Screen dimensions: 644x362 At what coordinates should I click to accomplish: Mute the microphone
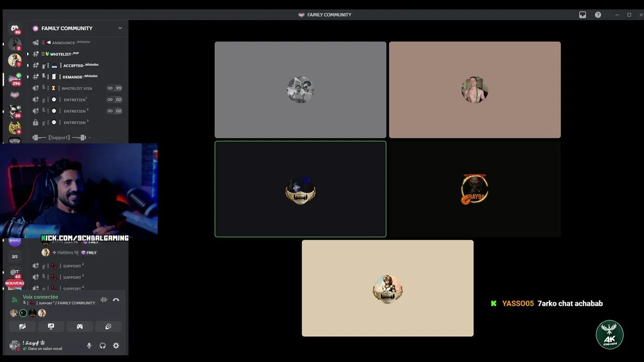(89, 345)
